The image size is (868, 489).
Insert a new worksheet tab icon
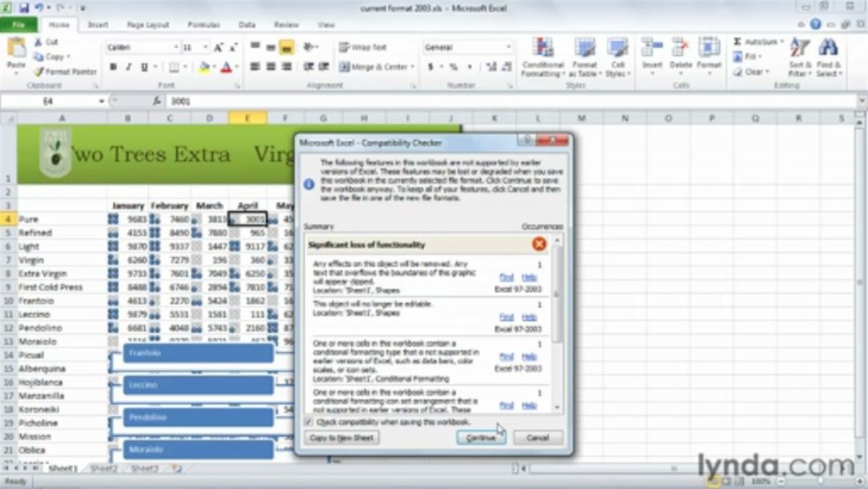176,469
